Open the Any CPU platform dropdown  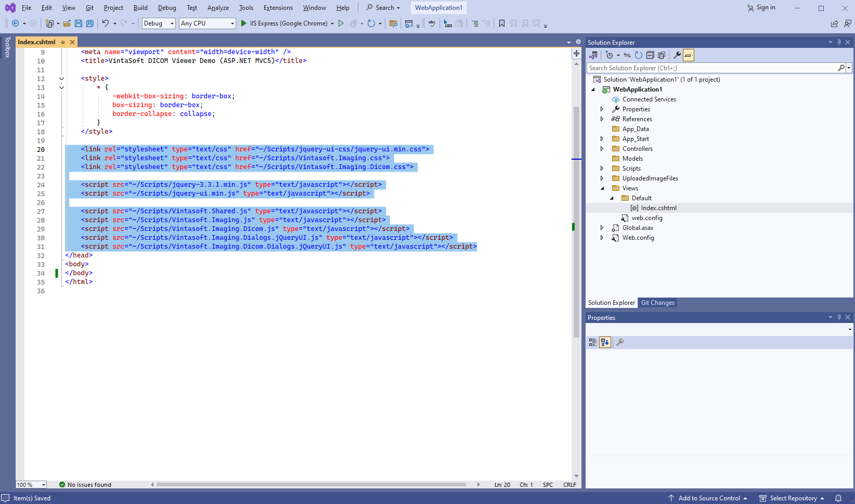coord(208,23)
